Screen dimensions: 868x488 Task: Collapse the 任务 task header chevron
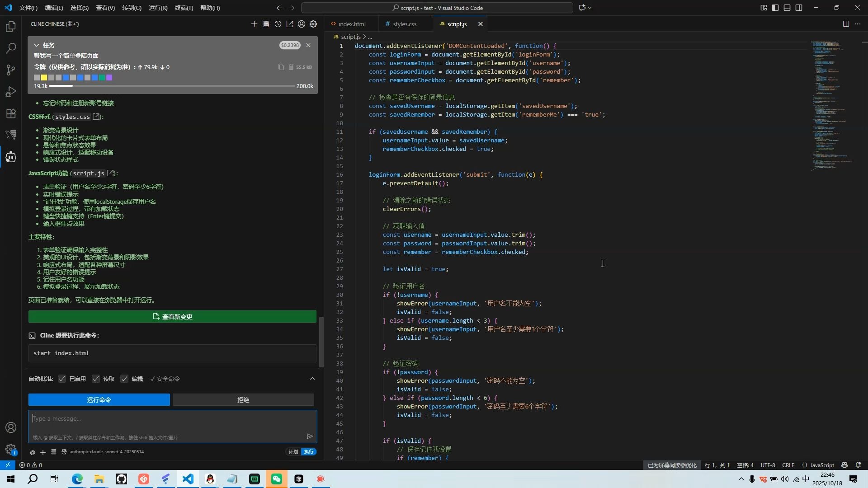pyautogui.click(x=37, y=45)
